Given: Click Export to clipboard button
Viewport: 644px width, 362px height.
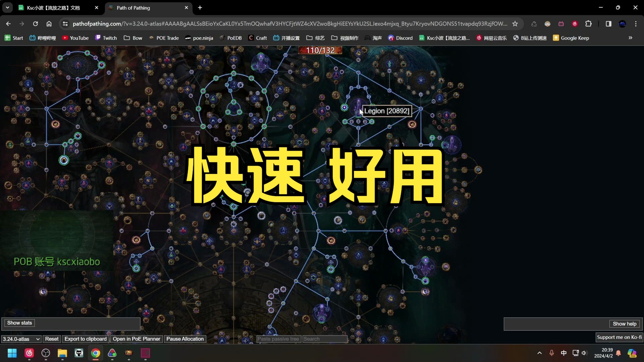Looking at the screenshot, I should click(86, 339).
